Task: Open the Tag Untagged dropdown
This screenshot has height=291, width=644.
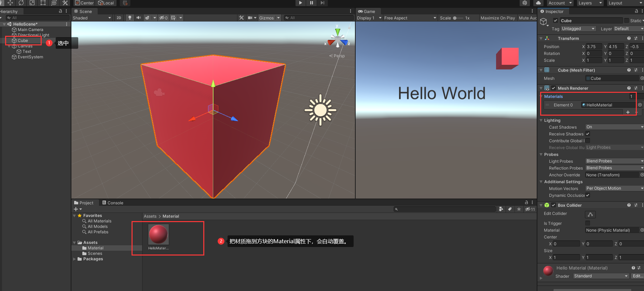Action: (578, 29)
